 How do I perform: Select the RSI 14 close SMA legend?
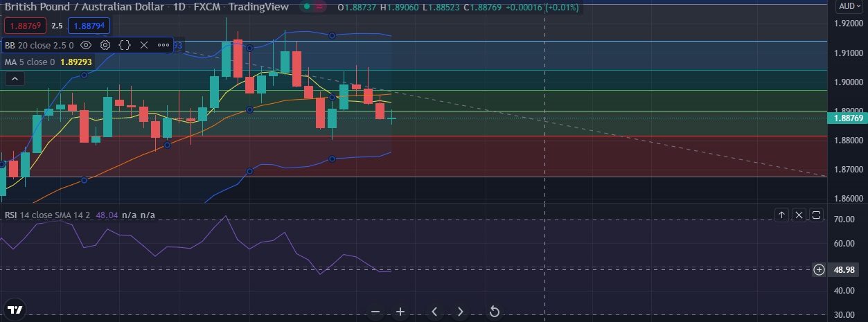click(x=47, y=215)
